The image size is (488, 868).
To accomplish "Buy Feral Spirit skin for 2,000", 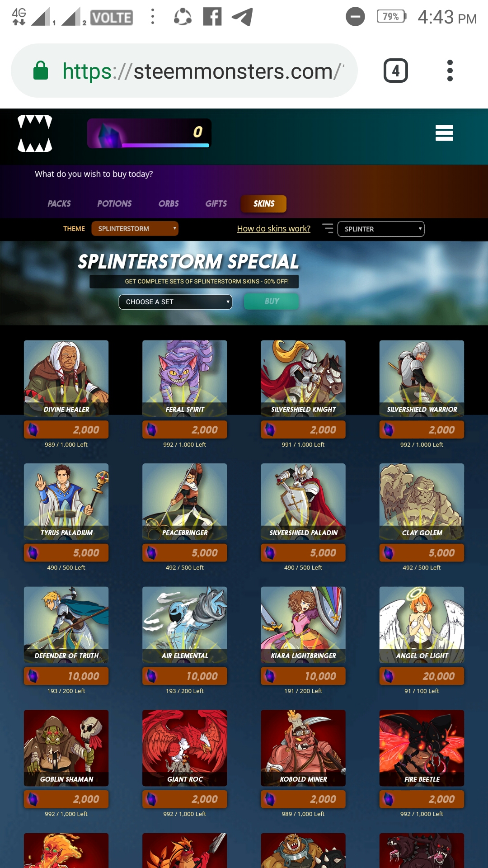I will pos(185,429).
